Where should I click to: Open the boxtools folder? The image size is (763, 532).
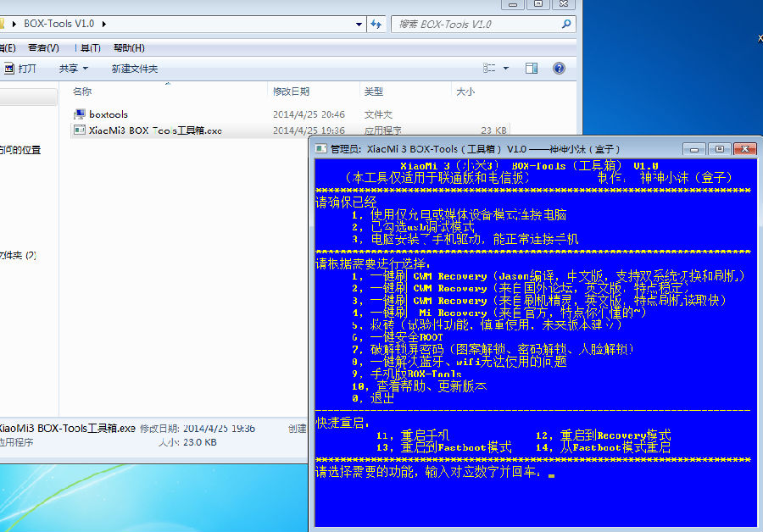(x=108, y=114)
